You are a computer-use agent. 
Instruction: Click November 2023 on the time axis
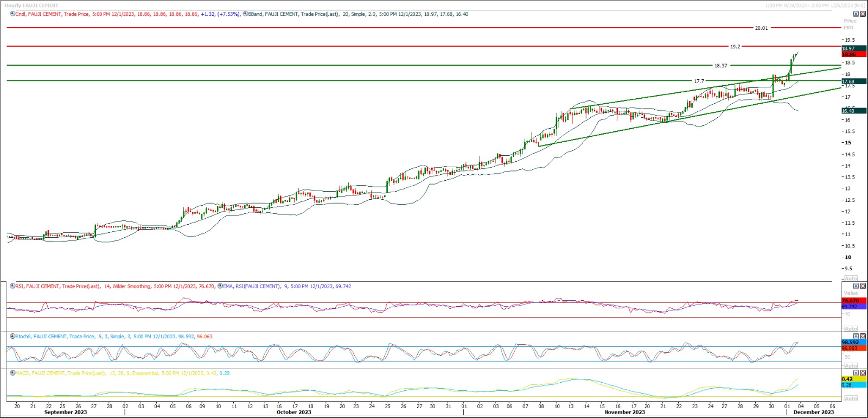pos(624,412)
